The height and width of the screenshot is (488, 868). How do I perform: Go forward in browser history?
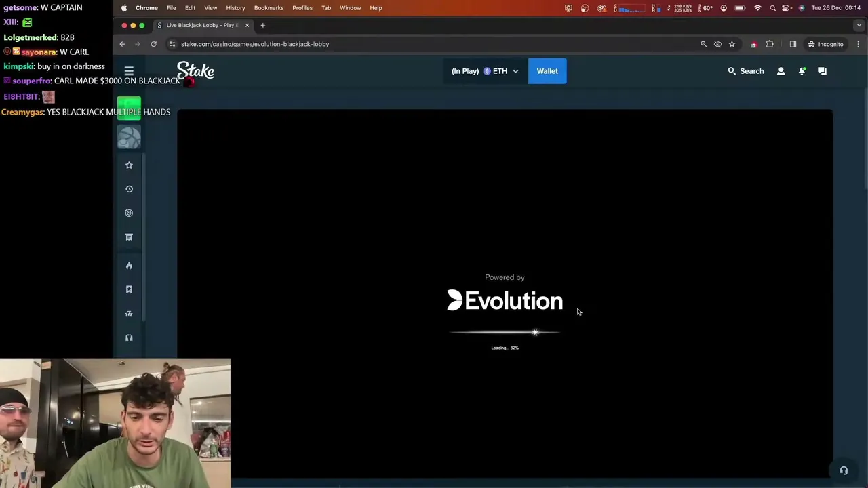click(138, 44)
